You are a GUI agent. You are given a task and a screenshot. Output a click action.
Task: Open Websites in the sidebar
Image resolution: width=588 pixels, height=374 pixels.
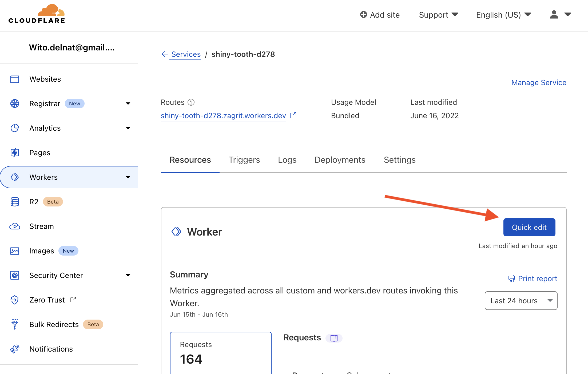[69, 79]
